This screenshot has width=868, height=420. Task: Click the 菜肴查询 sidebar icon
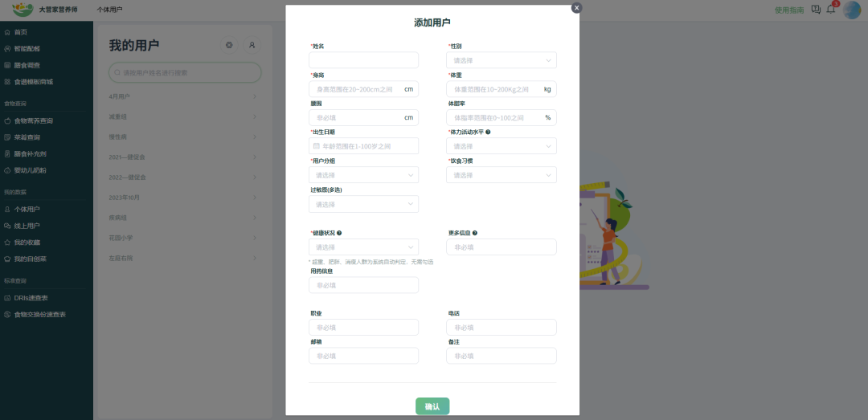[x=7, y=137]
